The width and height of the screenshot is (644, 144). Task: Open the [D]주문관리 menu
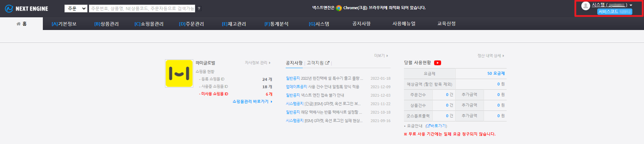tap(192, 24)
